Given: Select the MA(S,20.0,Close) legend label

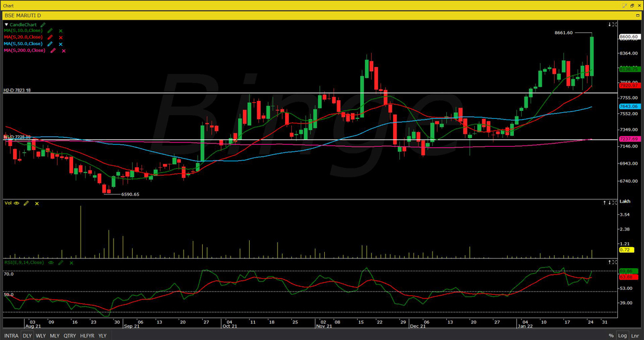Looking at the screenshot, I should click(24, 37).
